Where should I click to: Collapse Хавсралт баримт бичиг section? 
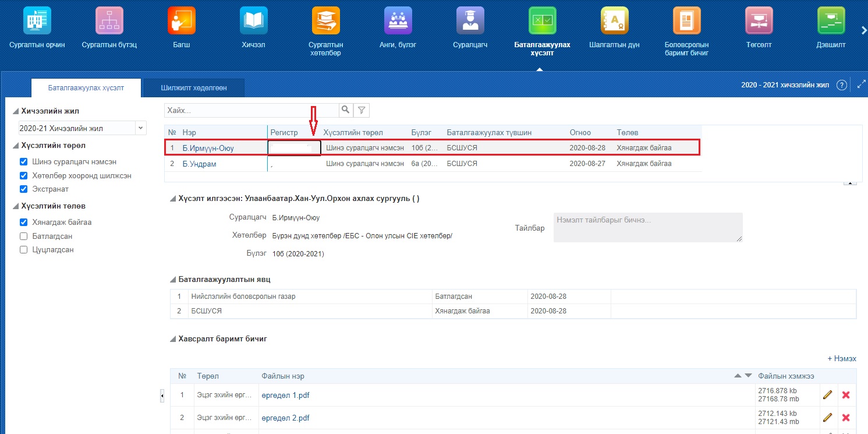click(x=173, y=339)
